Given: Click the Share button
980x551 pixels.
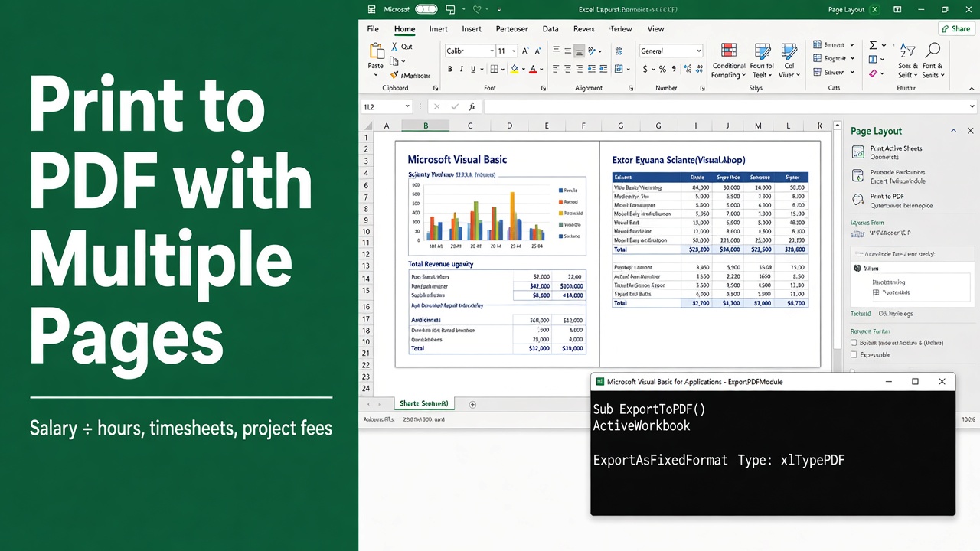Looking at the screenshot, I should tap(956, 28).
